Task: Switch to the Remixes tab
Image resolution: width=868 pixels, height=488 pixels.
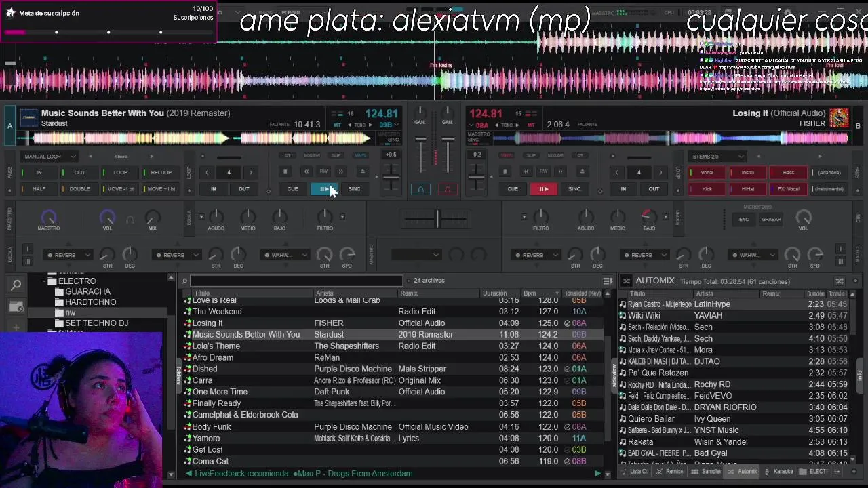Action: [670, 472]
